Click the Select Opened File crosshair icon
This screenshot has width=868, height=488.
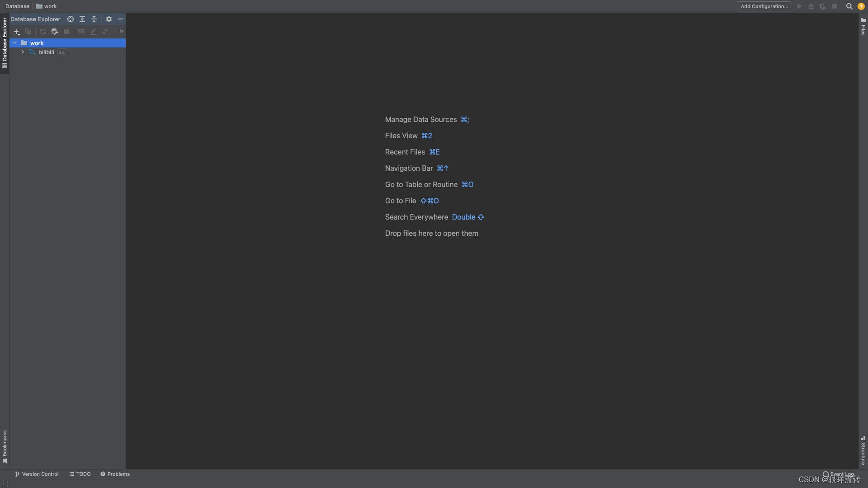click(71, 19)
